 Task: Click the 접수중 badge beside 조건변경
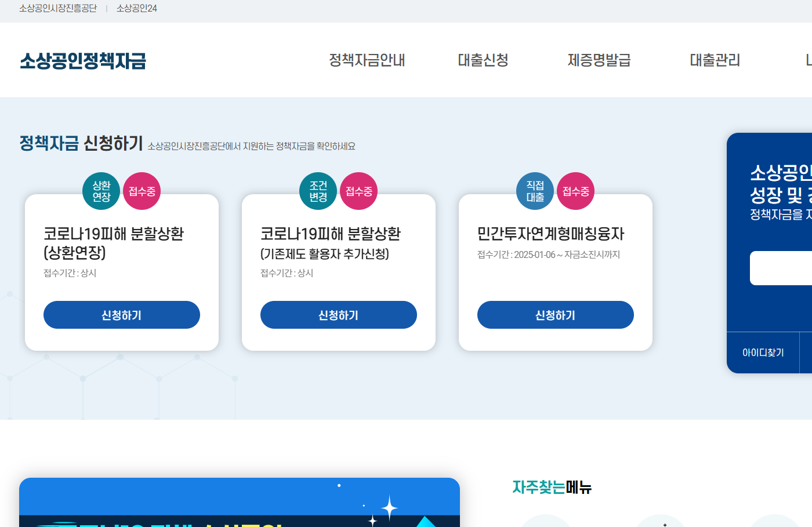pyautogui.click(x=359, y=191)
